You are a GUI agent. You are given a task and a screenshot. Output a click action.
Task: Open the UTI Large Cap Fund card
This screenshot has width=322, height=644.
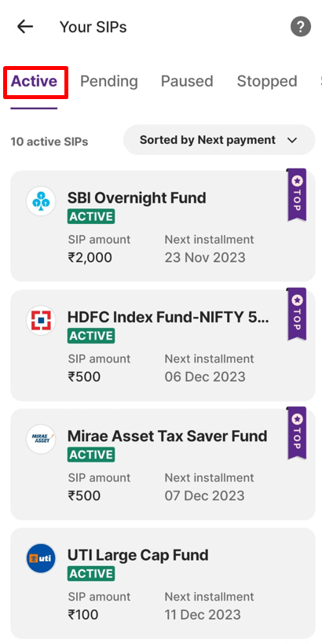click(x=163, y=583)
